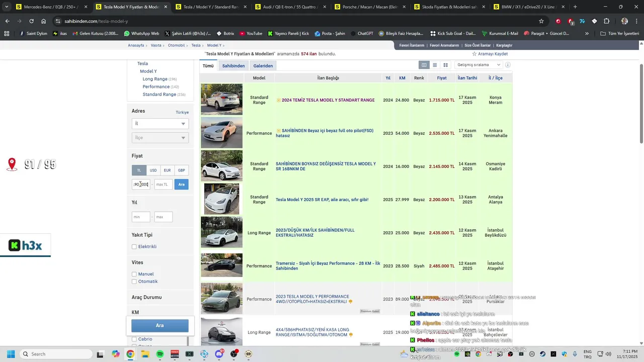Screen dimensions: 644x362
Task: Filter by Performance trim in sidebar
Action: pyautogui.click(x=156, y=87)
